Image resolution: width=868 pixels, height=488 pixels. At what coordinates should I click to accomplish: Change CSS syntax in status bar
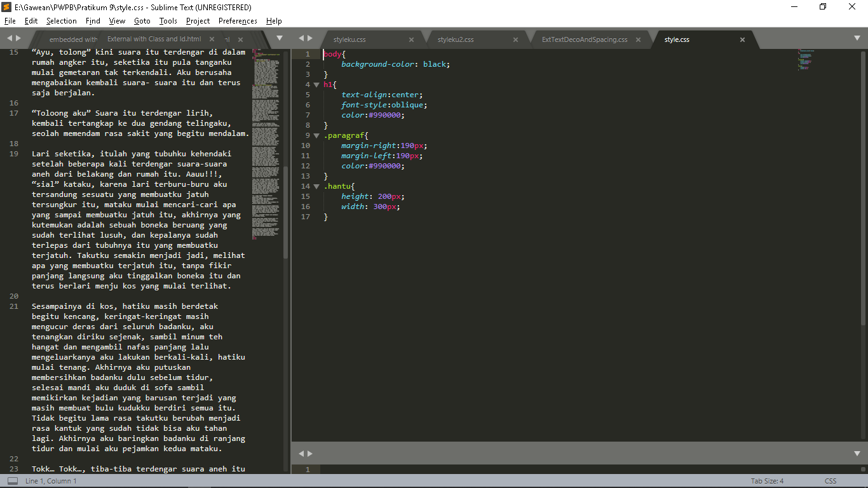[831, 481]
